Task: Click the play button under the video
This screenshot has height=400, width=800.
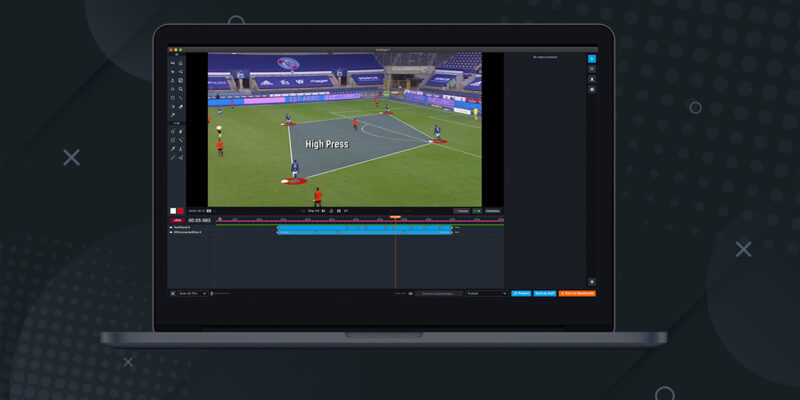Action: pos(323,211)
